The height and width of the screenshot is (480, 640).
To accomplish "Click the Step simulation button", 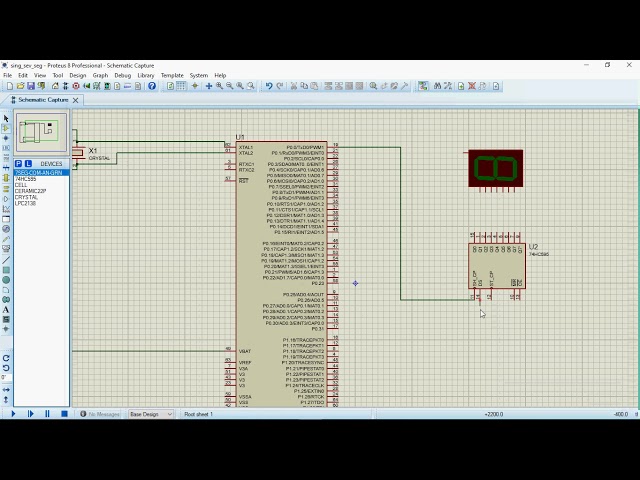I will coord(30,413).
